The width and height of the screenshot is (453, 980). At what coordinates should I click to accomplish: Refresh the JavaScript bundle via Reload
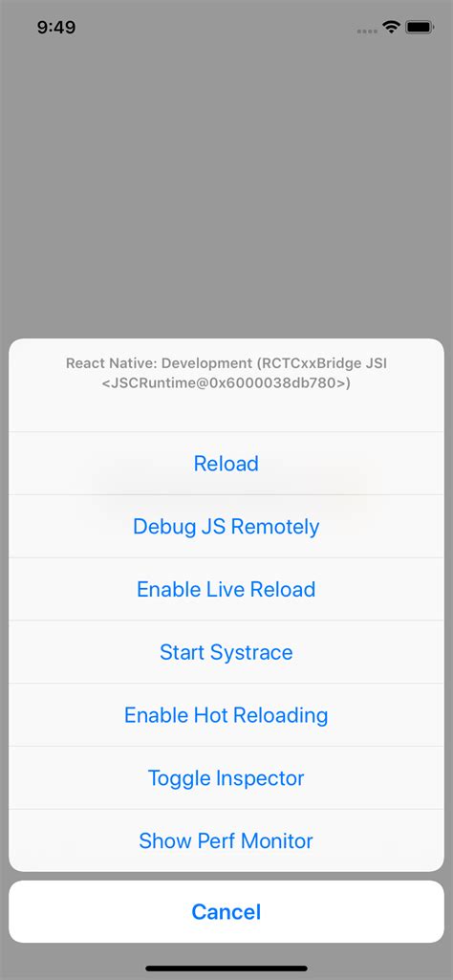click(x=226, y=464)
